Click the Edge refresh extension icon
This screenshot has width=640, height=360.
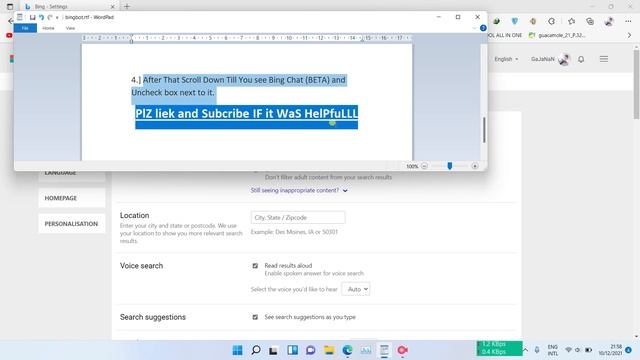[x=552, y=21]
